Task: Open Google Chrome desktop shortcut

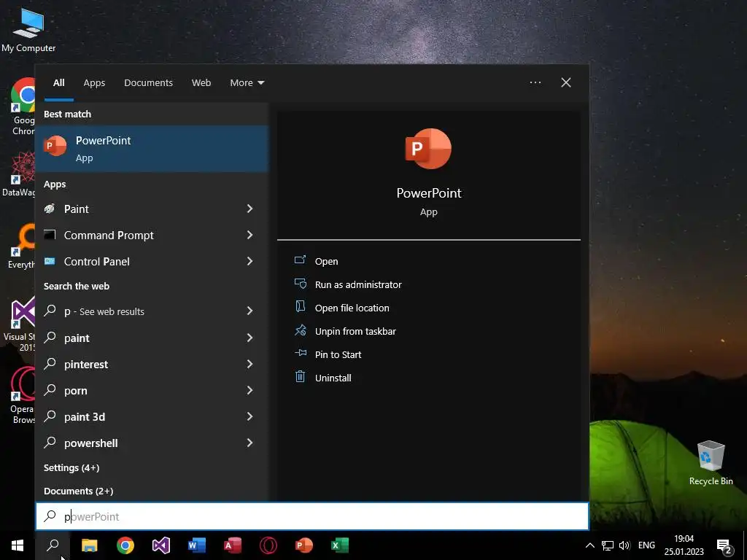Action: click(23, 106)
